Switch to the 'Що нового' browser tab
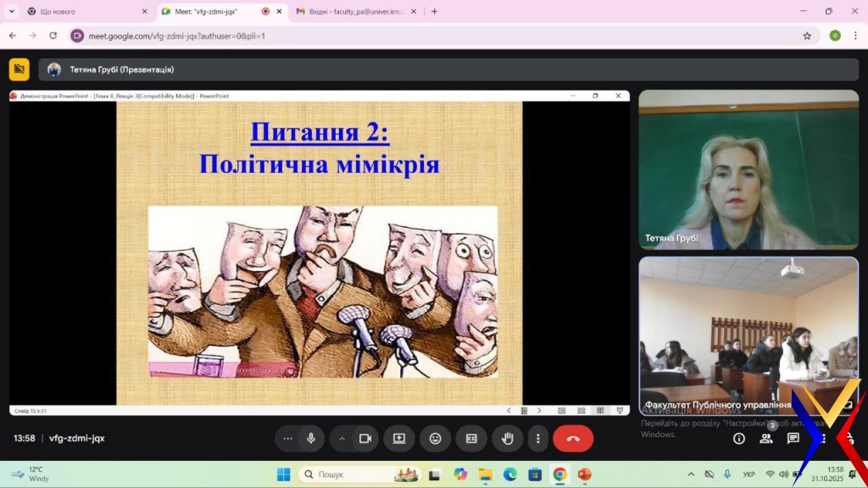Viewport: 868px width, 488px height. tap(81, 12)
